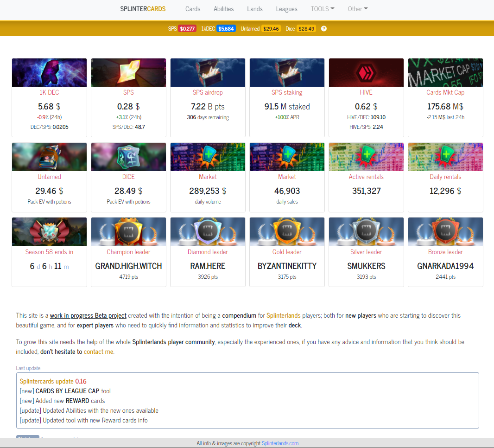Click the 351,327 active rentals value
This screenshot has height=448, width=494.
[x=366, y=191]
